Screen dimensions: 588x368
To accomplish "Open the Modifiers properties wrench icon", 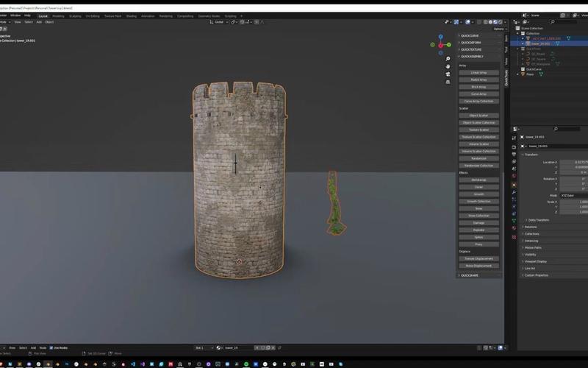I will 514,192.
